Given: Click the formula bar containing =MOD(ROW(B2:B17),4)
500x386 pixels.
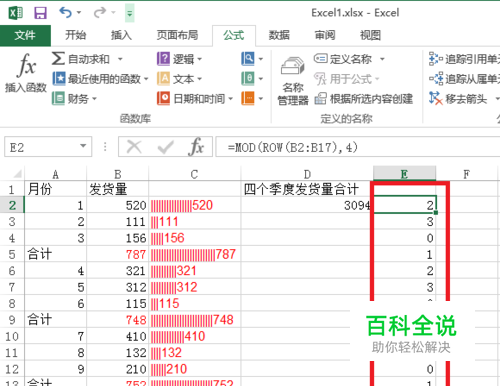Looking at the screenshot, I should point(358,147).
